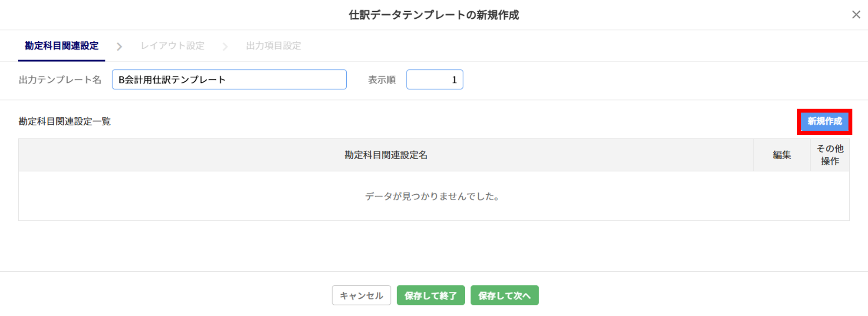Viewport: 868px width, 316px height.
Task: Switch to the レイアウト設定 tab
Action: 172,46
